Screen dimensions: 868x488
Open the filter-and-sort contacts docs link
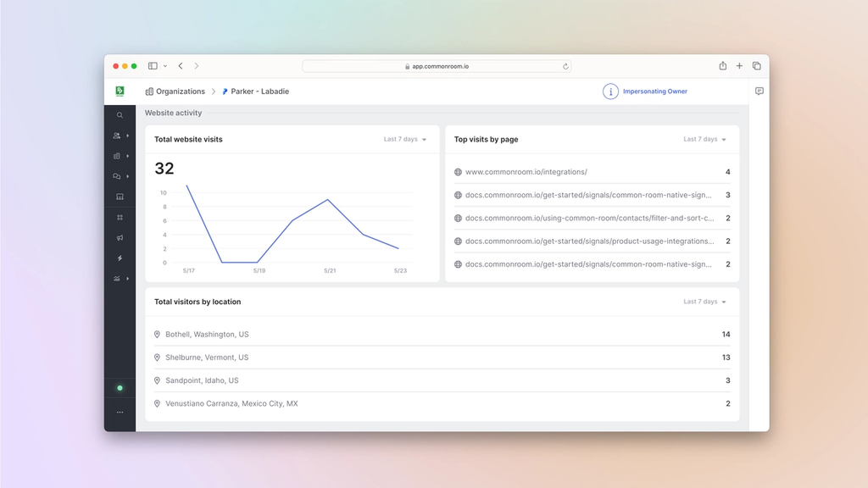point(590,218)
